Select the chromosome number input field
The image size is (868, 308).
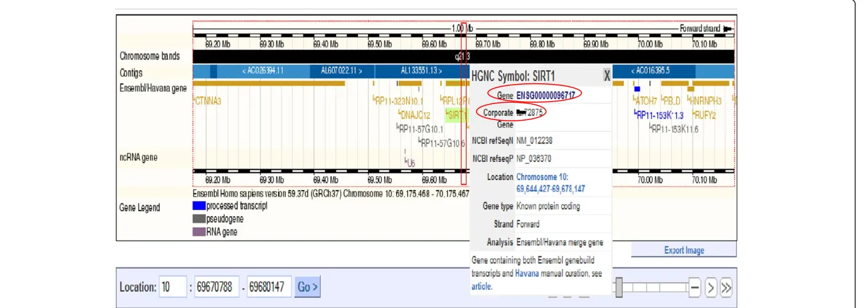[x=173, y=287]
